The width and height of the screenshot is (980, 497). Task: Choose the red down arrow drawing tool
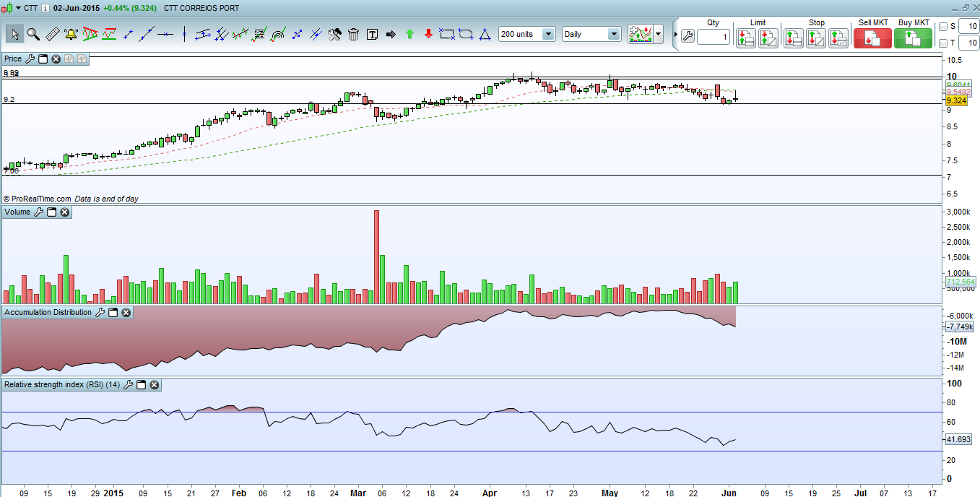pos(428,34)
